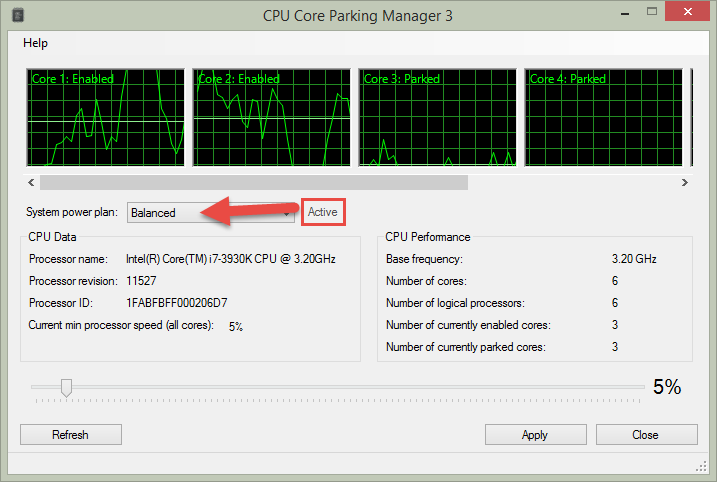Image resolution: width=717 pixels, height=482 pixels.
Task: Open the Help menu
Action: tap(35, 43)
